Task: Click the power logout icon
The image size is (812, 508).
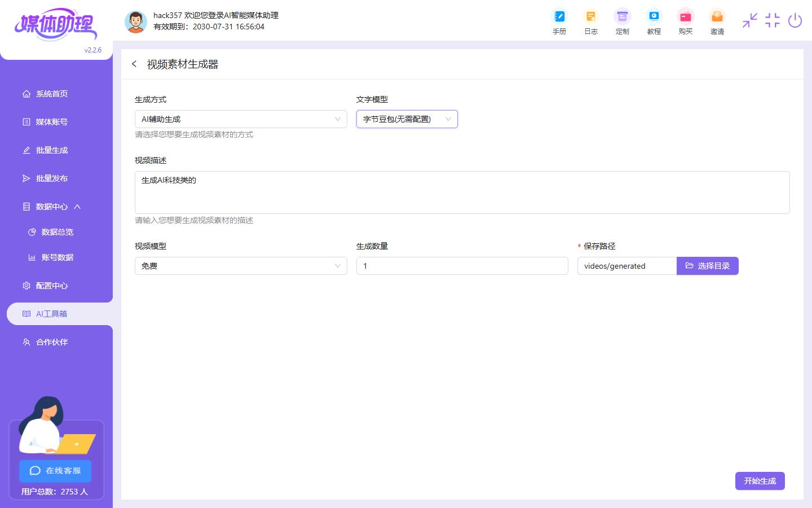Action: coord(795,21)
